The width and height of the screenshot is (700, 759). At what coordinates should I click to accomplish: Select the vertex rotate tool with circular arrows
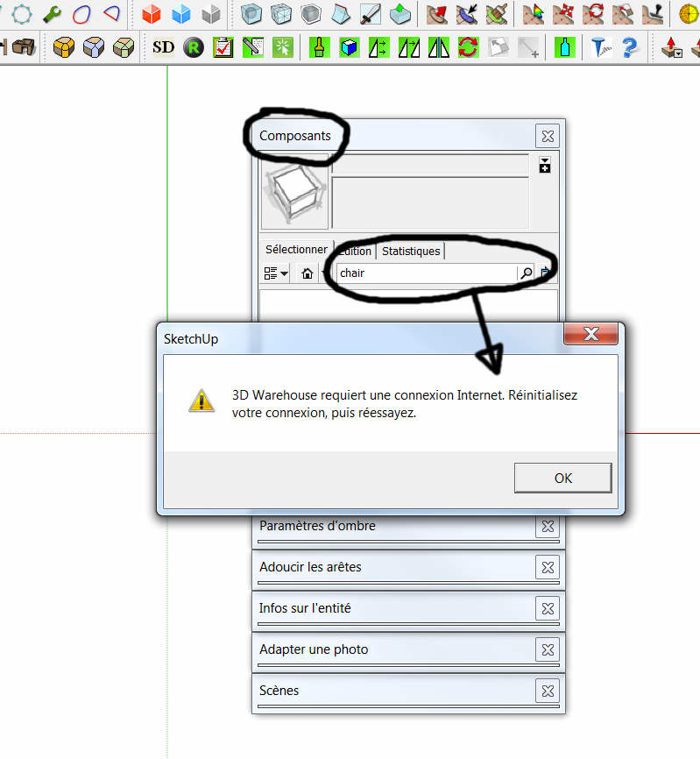pos(594,13)
